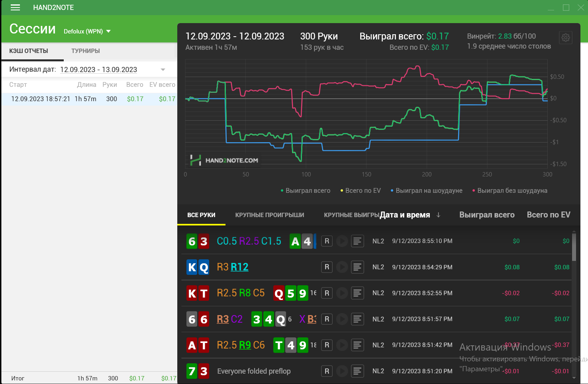Image resolution: width=588 pixels, height=384 pixels.
Task: Select session 12.09.2023 18:57:21 row
Action: [x=89, y=99]
